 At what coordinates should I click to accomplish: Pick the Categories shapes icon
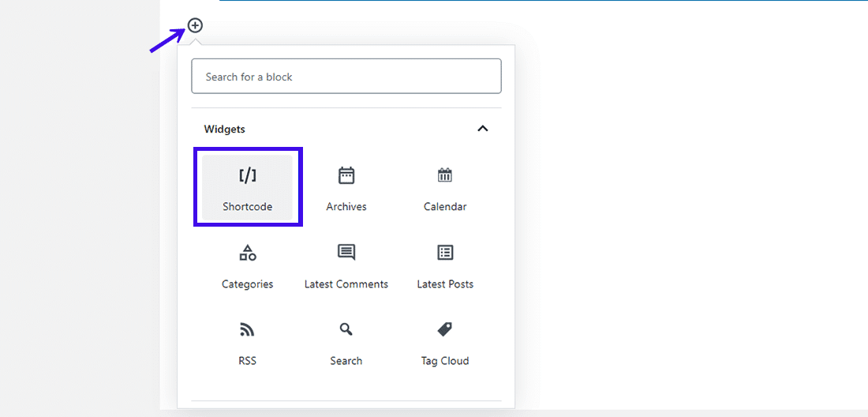tap(248, 253)
